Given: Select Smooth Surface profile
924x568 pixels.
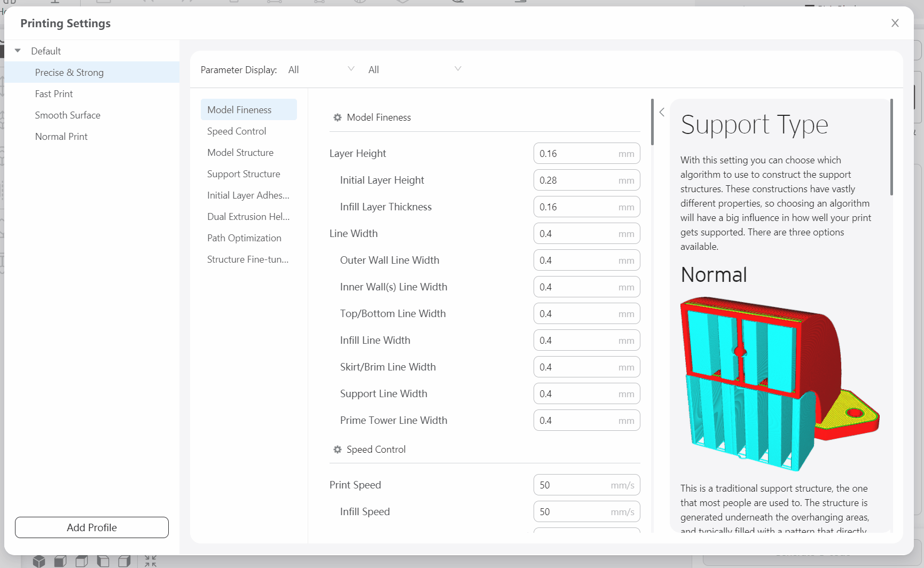Looking at the screenshot, I should [x=92, y=115].
